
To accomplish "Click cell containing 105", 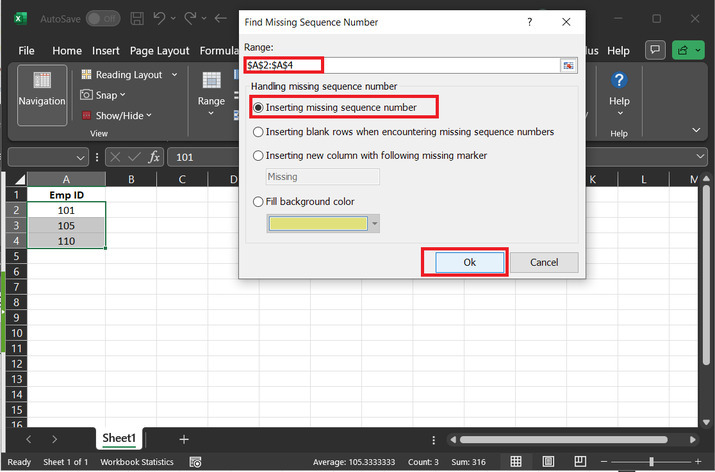I will point(67,226).
